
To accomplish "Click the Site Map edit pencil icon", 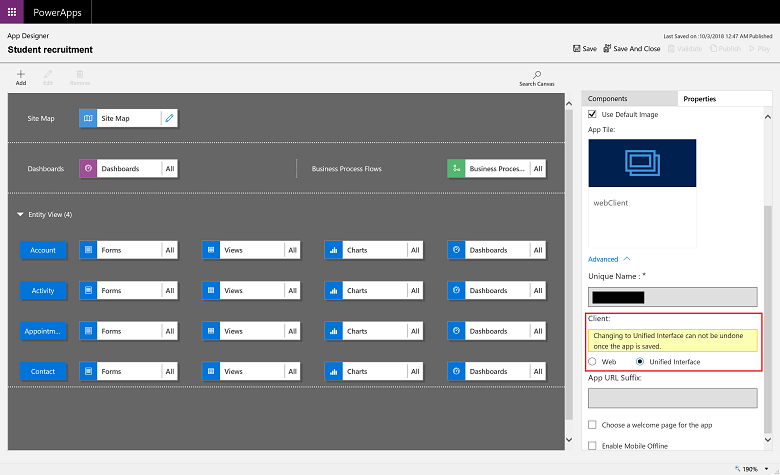I will point(169,118).
